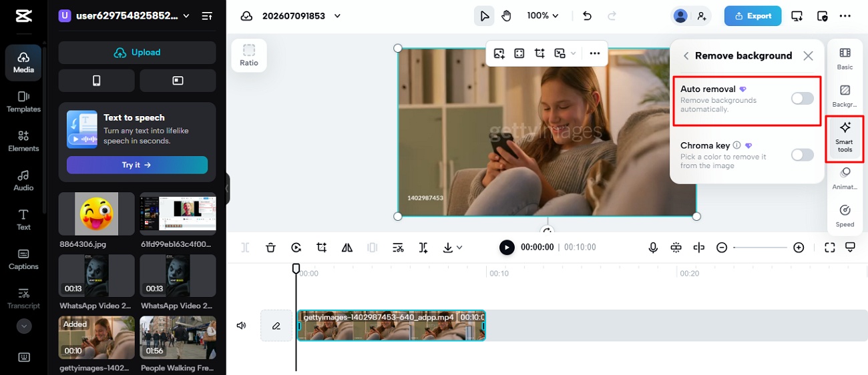Click the microphone record voiceover icon
Screen dimensions: 868x375
click(x=653, y=248)
